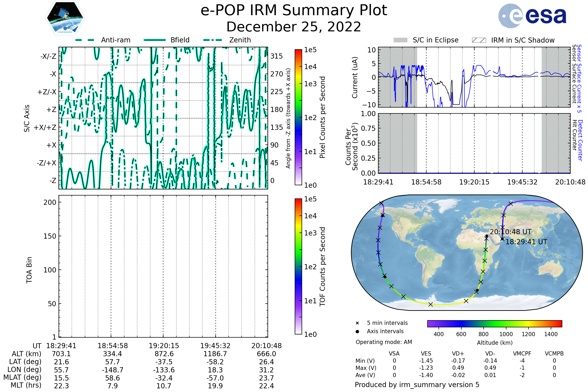Click the Zenith dash-dot legend marker
Image resolution: width=588 pixels, height=392 pixels.
click(x=213, y=40)
